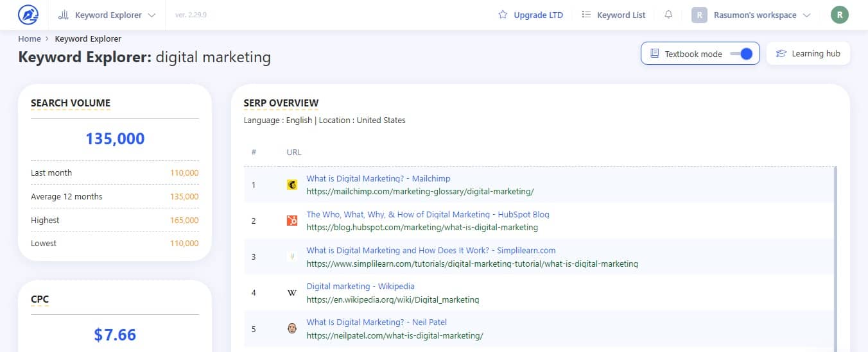Click the notification bell icon
The image size is (868, 352).
[668, 15]
